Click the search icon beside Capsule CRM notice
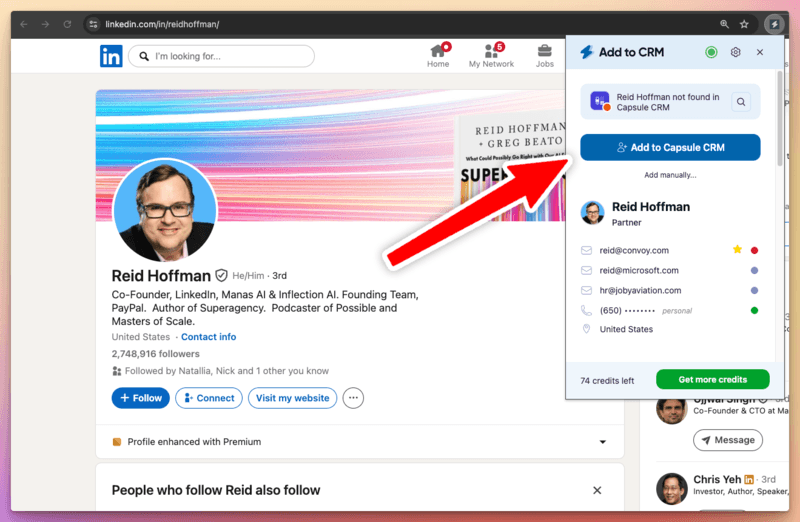 (741, 102)
